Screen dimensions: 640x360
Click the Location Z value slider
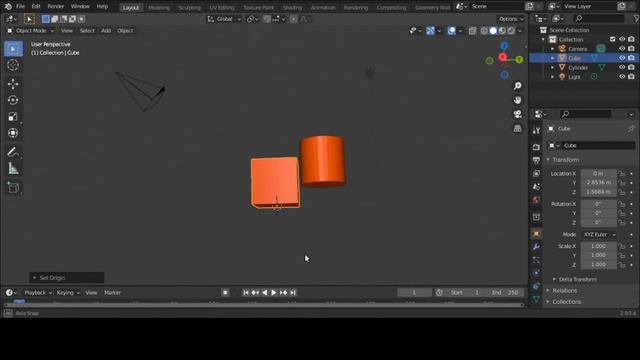(x=599, y=192)
